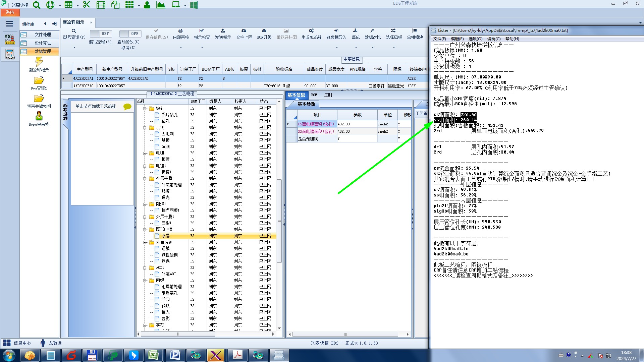The width and height of the screenshot is (644, 362).
Task: Open 编码(C) menu in Lister window
Action: (494, 39)
